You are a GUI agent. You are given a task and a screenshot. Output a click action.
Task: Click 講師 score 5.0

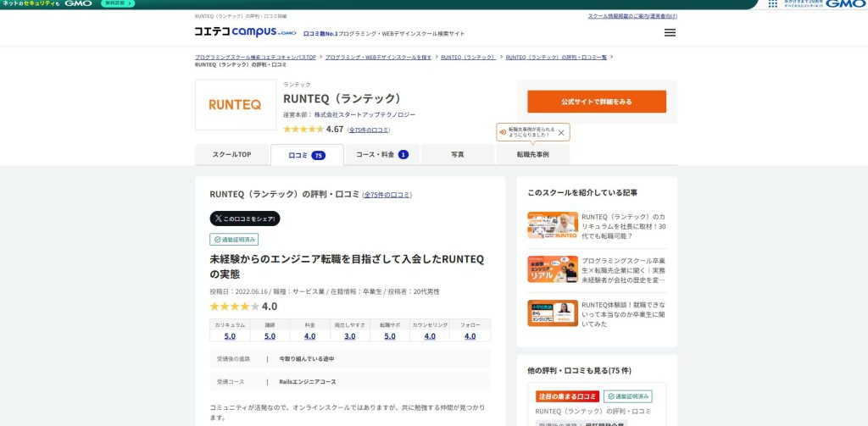270,336
